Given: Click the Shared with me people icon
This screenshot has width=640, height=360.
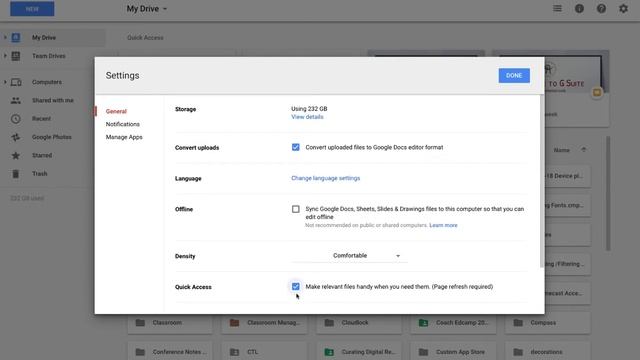Looking at the screenshot, I should (x=16, y=100).
